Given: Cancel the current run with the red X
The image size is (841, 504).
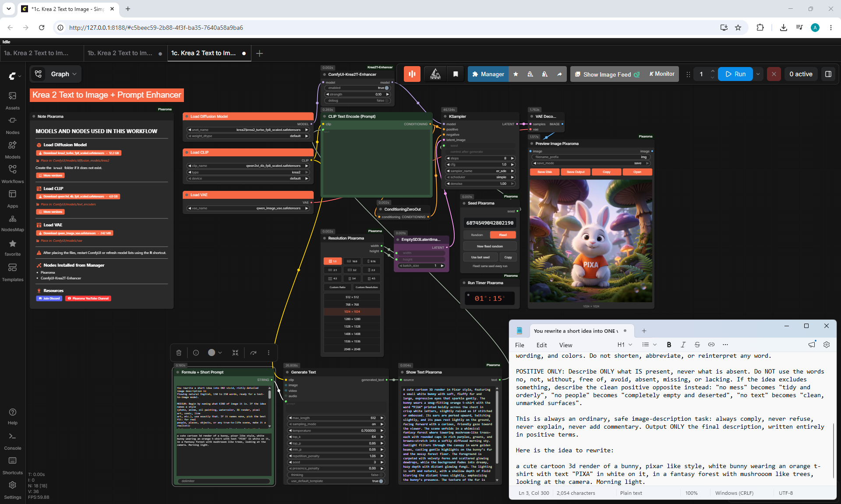Looking at the screenshot, I should coord(774,74).
